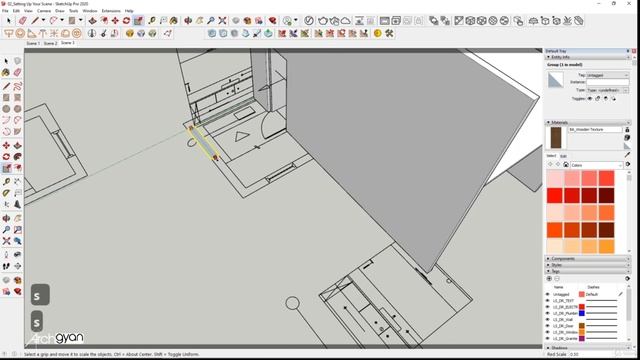The image size is (640, 360).
Task: Expand the Shadows panel
Action: click(548, 348)
